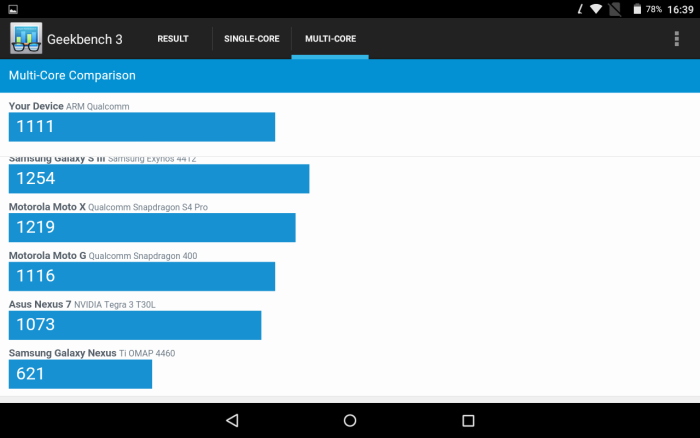Tap the image notification icon in status bar
Image resolution: width=700 pixels, height=438 pixels.
click(13, 9)
